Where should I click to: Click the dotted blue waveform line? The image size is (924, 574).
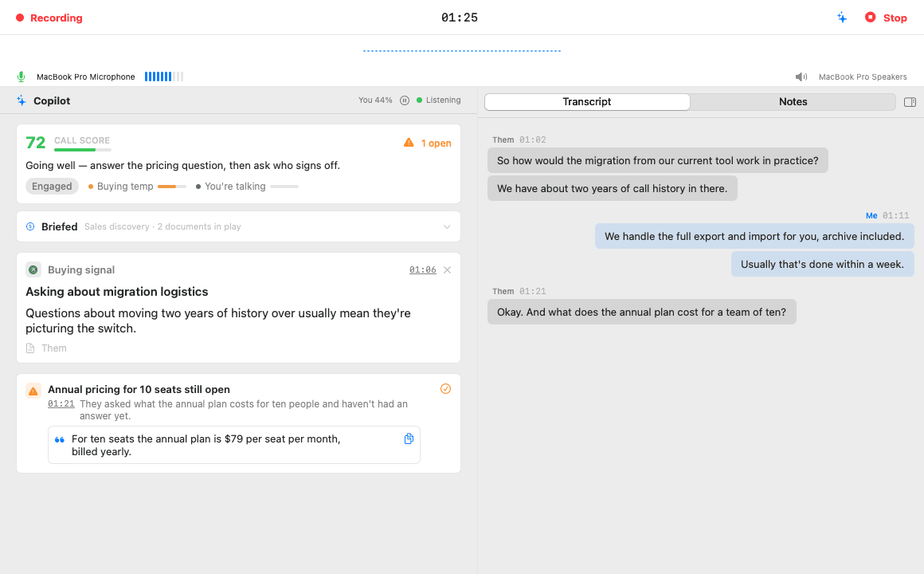pyautogui.click(x=462, y=51)
